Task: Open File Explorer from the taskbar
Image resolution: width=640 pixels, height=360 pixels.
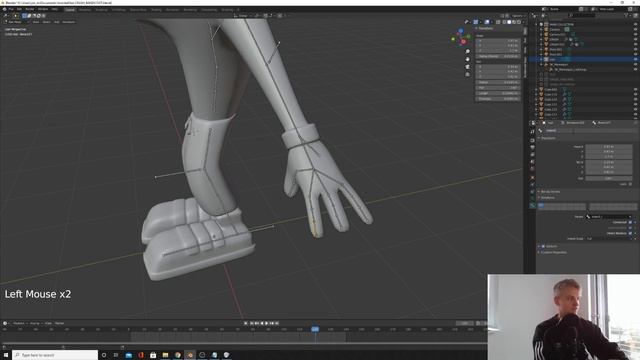Action: tap(165, 355)
